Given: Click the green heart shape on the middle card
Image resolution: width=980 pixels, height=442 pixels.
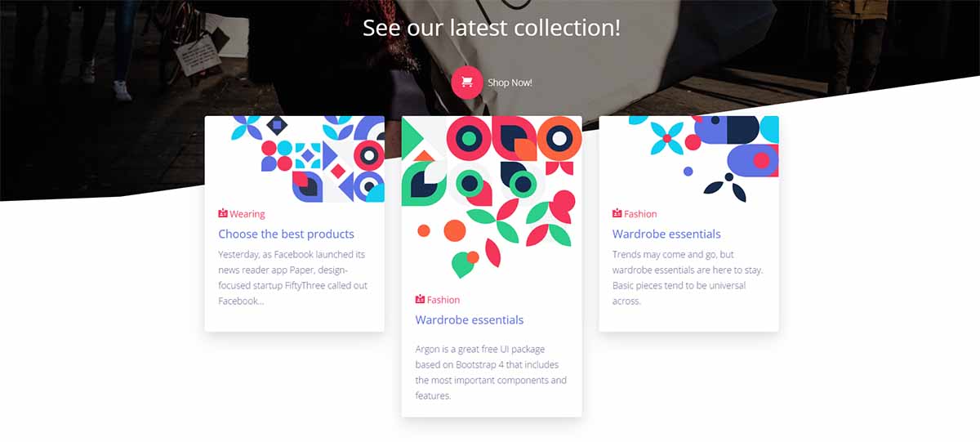Looking at the screenshot, I should [x=463, y=265].
